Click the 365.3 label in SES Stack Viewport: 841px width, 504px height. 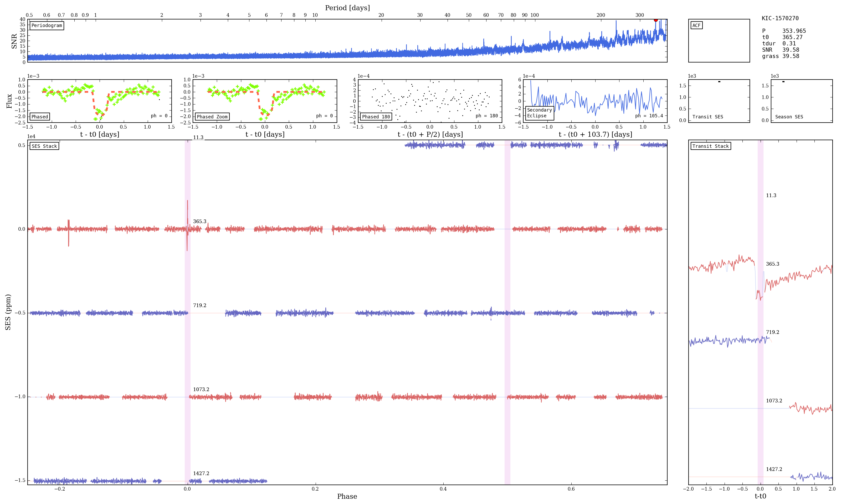point(199,222)
